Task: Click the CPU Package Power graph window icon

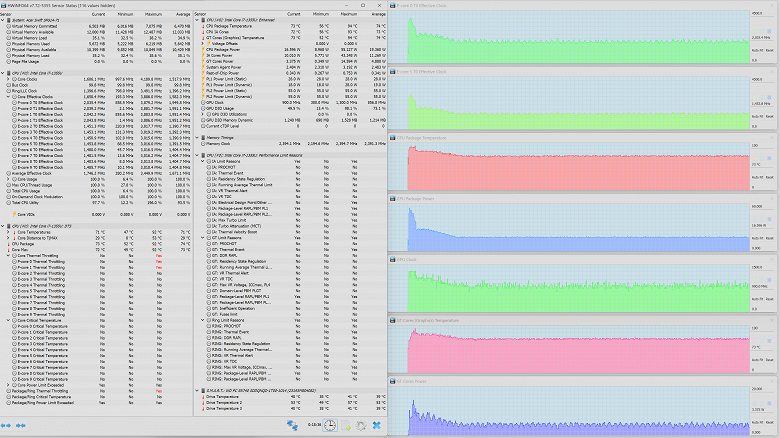Action: 392,199
